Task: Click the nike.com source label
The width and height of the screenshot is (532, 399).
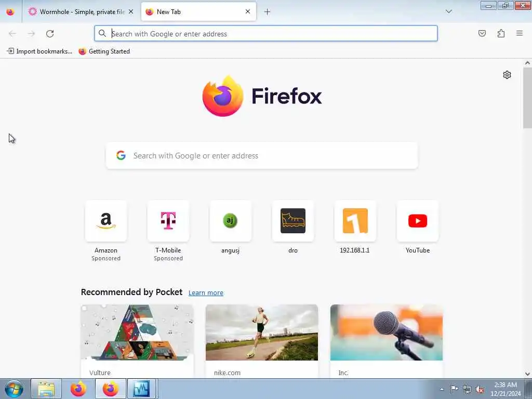Action: coord(227,373)
